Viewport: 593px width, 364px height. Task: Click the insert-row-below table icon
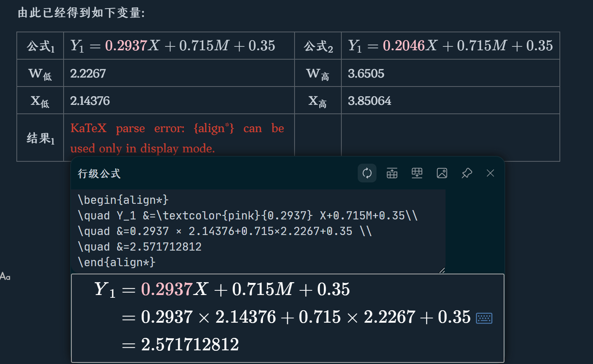click(417, 173)
